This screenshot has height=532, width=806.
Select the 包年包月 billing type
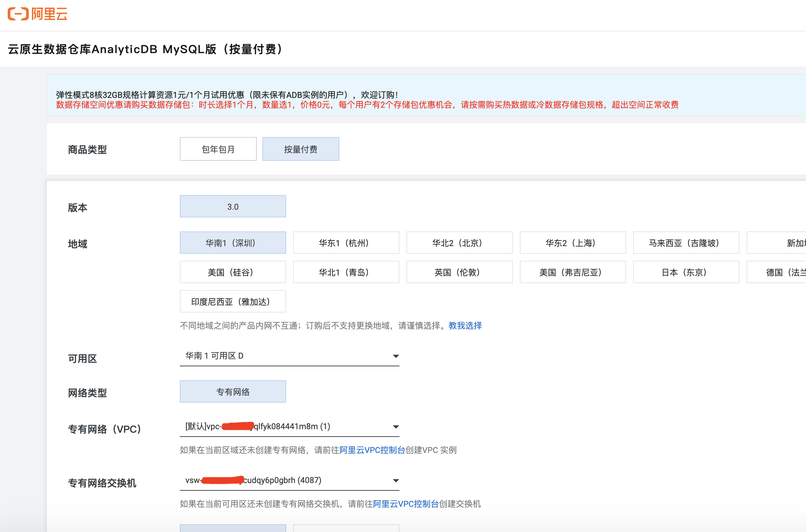coord(218,149)
